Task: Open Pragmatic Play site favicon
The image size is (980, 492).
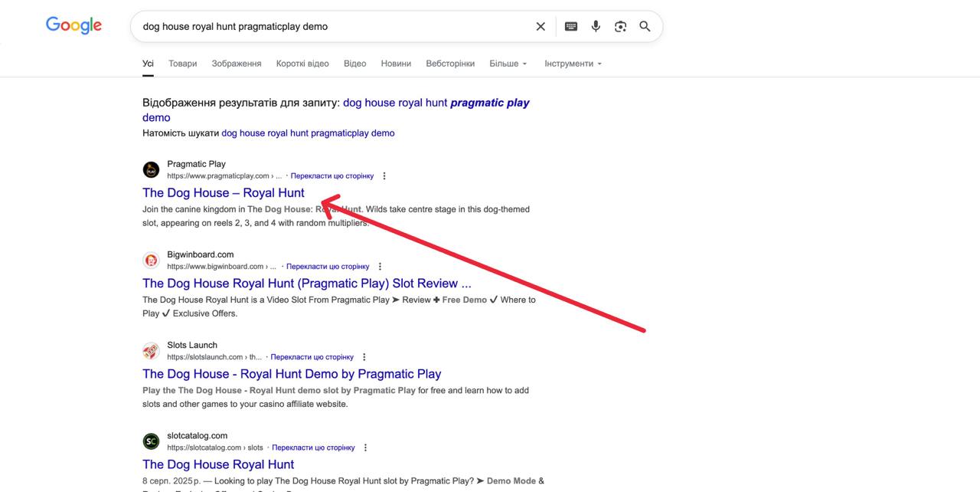Action: coord(152,169)
